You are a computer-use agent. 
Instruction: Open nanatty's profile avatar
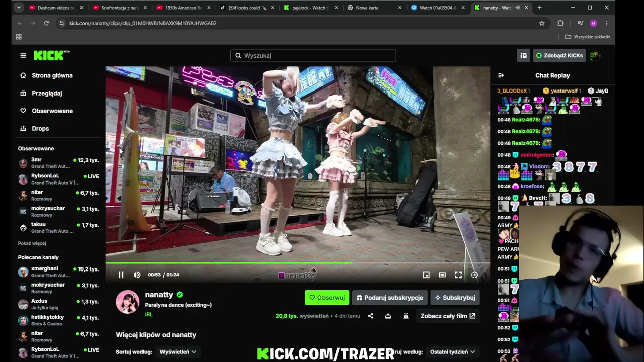click(127, 302)
